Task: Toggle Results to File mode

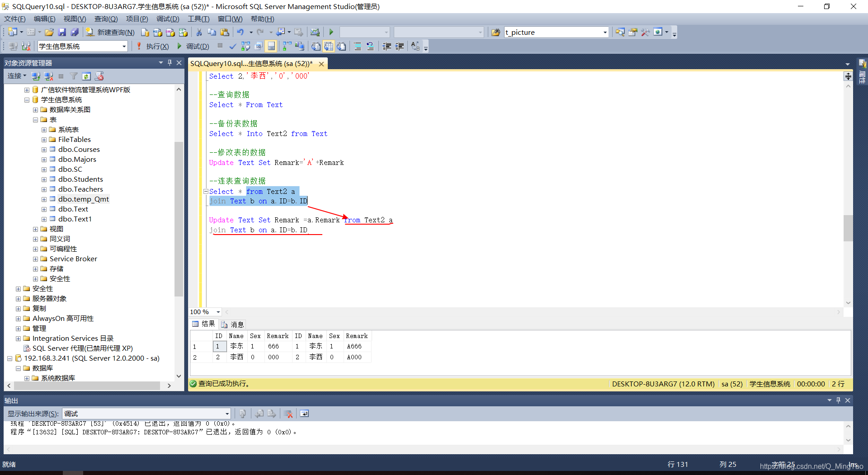Action: (x=341, y=46)
